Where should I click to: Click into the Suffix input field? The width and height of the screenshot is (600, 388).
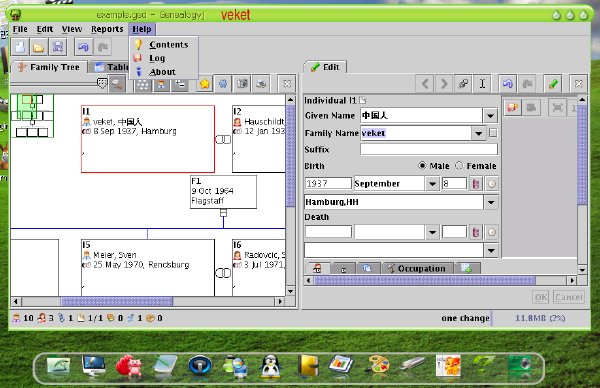tap(429, 149)
